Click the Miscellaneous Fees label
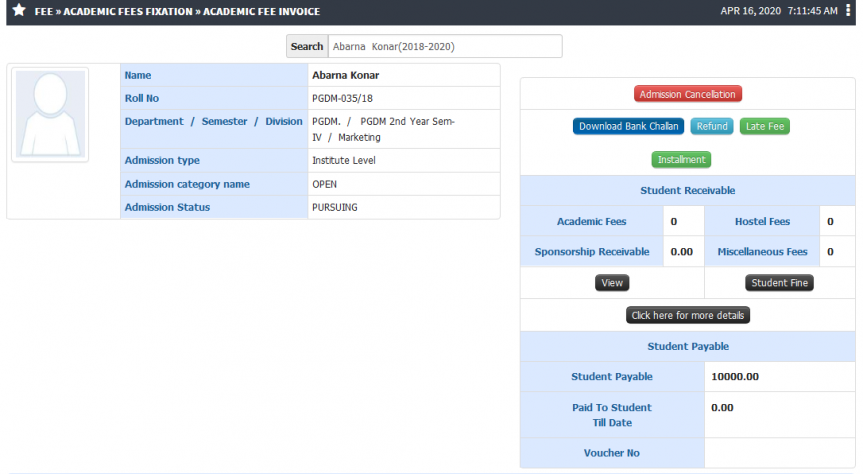Screen dimensions: 863x474 pos(762,252)
